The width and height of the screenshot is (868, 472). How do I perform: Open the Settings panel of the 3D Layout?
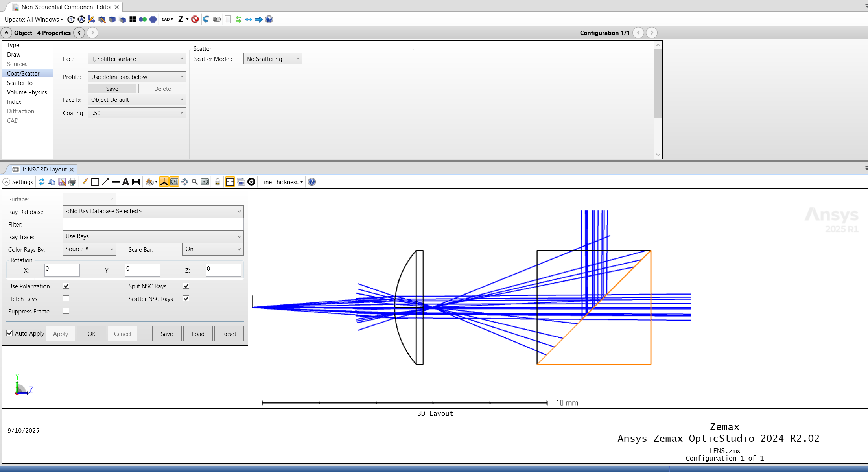click(18, 182)
